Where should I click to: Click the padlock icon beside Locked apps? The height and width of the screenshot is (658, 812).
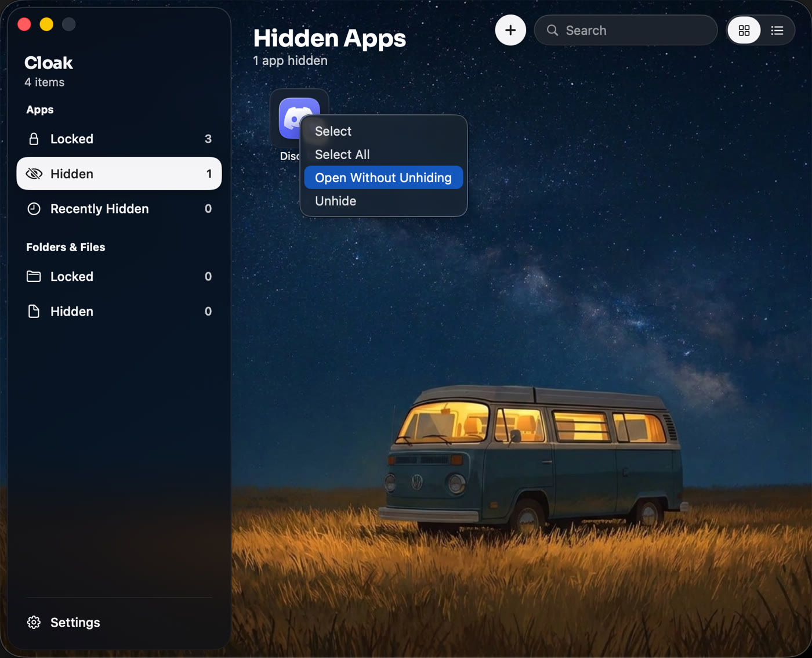[x=34, y=139]
